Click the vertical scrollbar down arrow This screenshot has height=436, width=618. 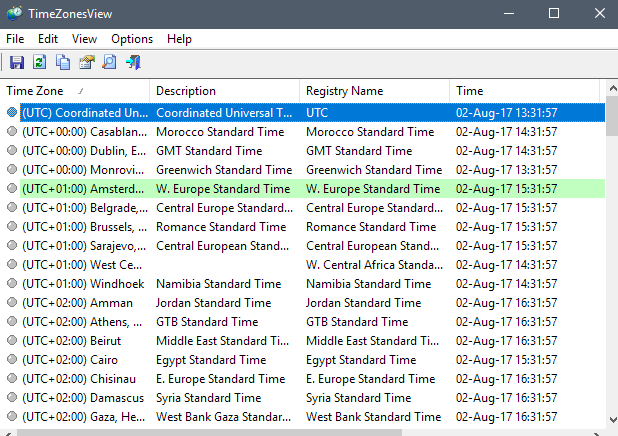coord(612,419)
